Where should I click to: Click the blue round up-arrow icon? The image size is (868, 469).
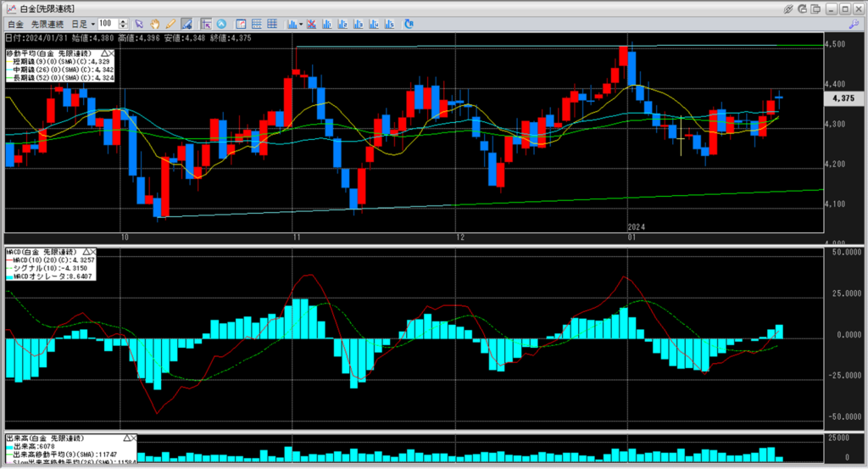click(x=221, y=24)
